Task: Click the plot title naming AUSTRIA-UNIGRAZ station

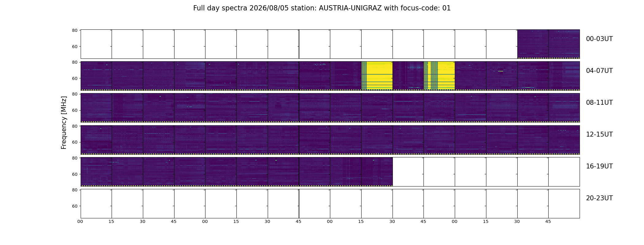Action: (322, 8)
